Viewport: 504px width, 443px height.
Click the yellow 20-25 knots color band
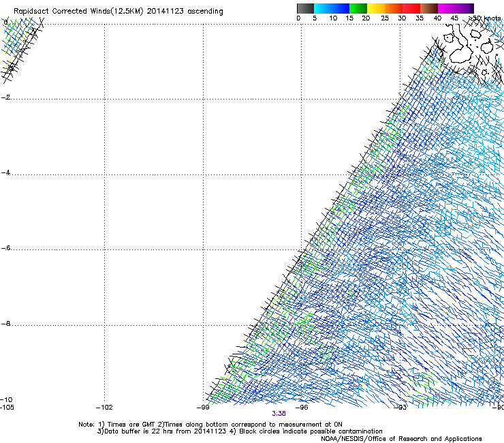click(x=376, y=8)
